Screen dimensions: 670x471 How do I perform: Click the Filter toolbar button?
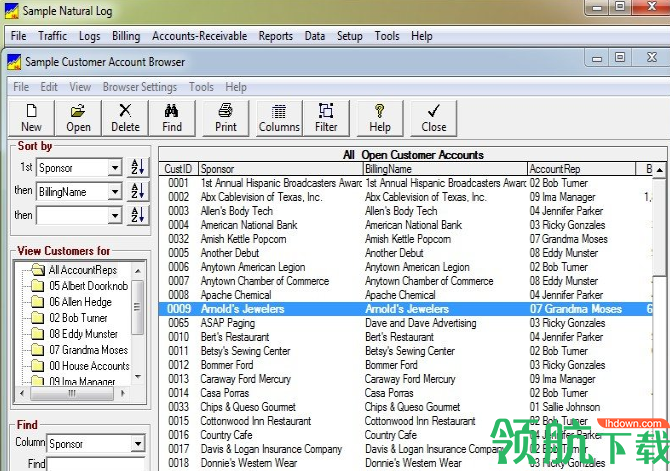pyautogui.click(x=326, y=118)
